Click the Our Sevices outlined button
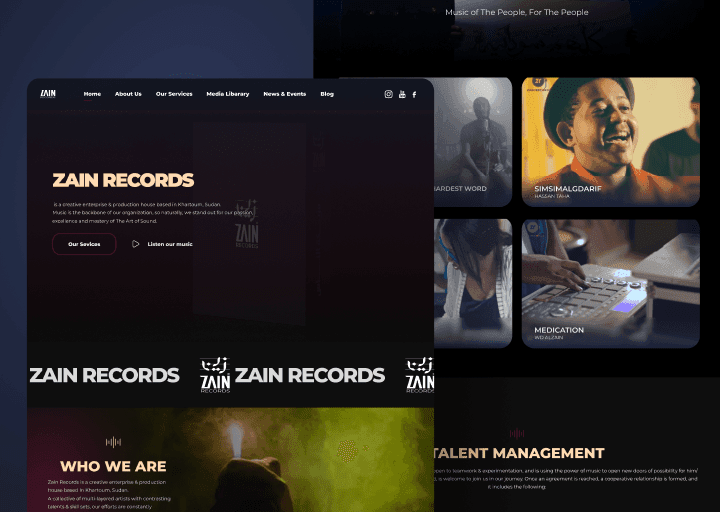The height and width of the screenshot is (512, 720). [84, 244]
